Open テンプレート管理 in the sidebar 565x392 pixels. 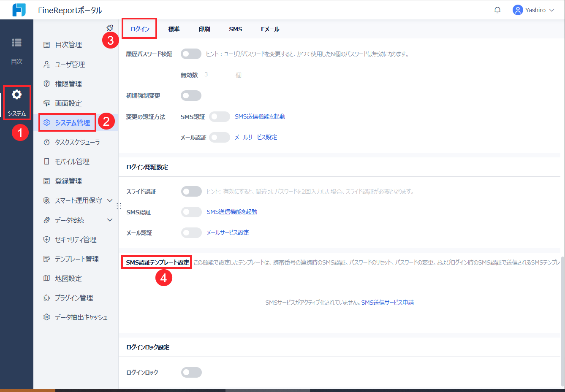tap(76, 259)
